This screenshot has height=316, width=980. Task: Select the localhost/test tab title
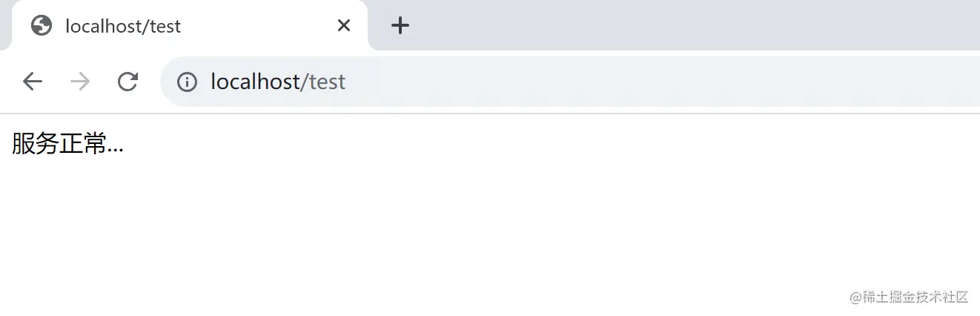123,26
